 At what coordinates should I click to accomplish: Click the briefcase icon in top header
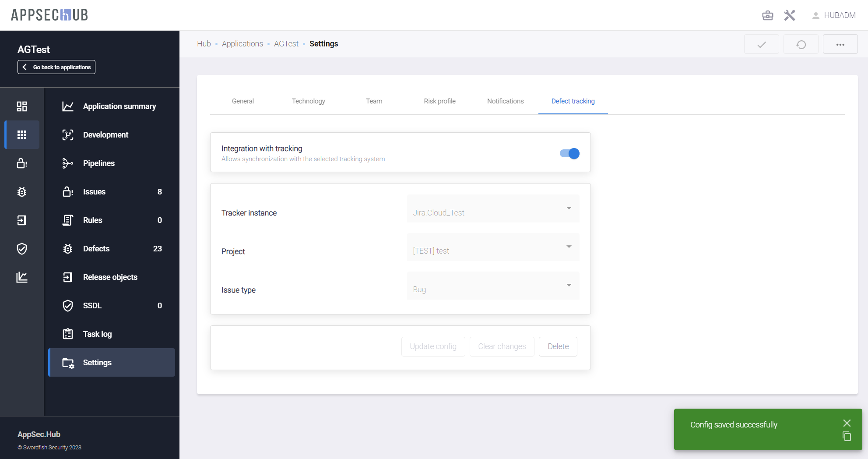click(x=767, y=15)
